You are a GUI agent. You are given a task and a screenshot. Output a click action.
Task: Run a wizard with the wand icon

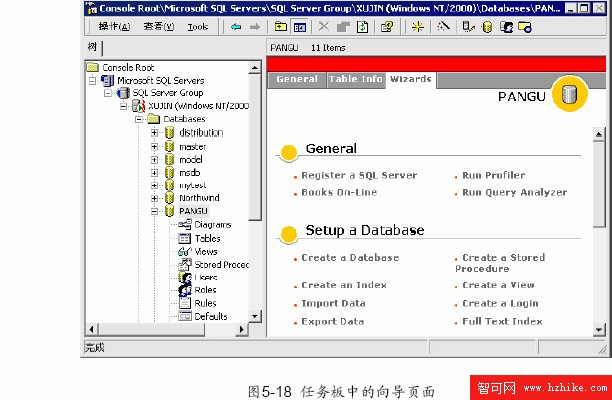point(443,26)
